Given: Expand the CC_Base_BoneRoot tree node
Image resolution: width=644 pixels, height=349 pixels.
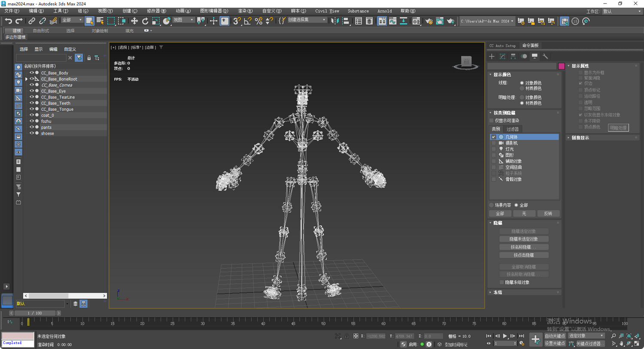Looking at the screenshot, I should 27,79.
